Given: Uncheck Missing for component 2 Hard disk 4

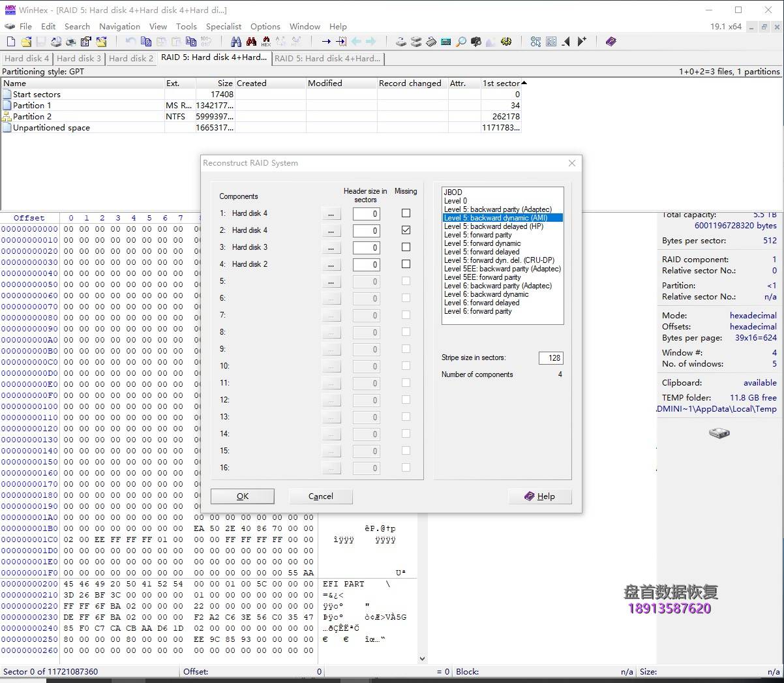Looking at the screenshot, I should coord(406,230).
